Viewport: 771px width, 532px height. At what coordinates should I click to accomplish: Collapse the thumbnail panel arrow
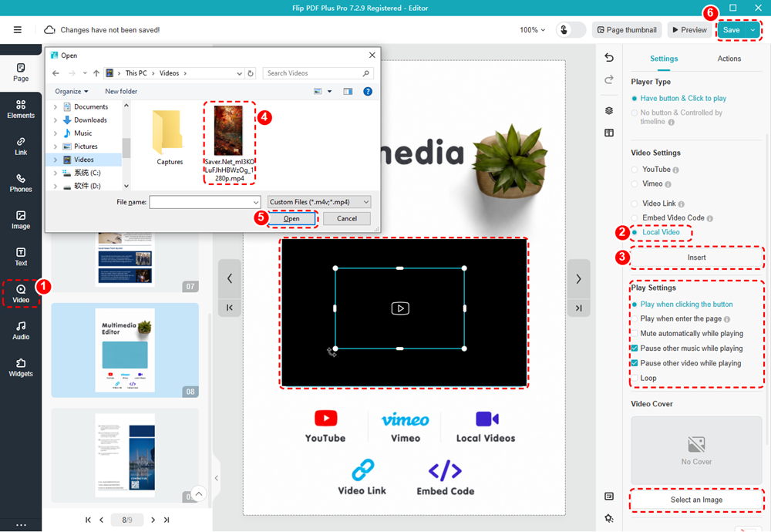[x=217, y=478]
